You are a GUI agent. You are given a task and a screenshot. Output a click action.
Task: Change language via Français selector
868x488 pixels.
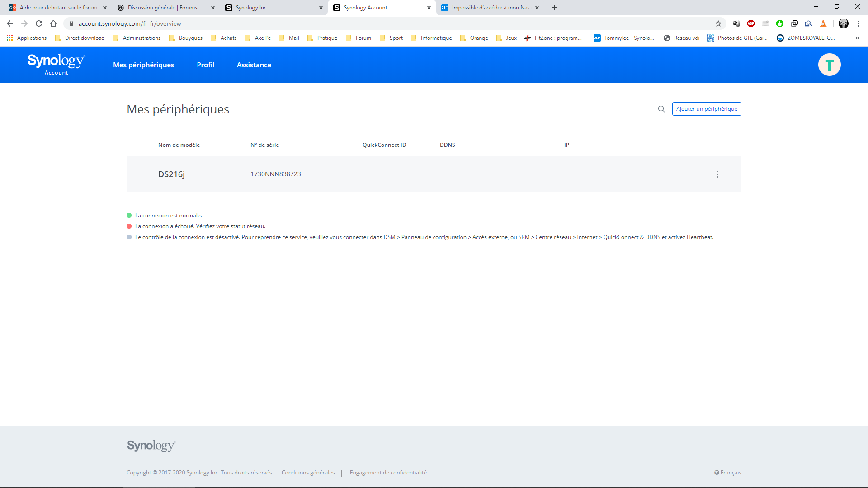pyautogui.click(x=728, y=473)
